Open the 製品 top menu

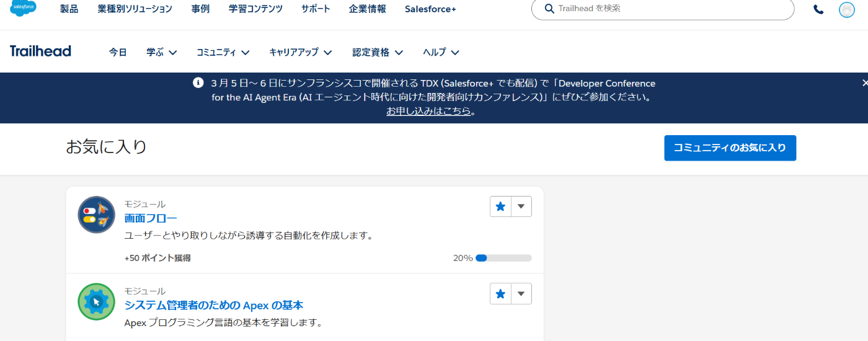coord(69,9)
